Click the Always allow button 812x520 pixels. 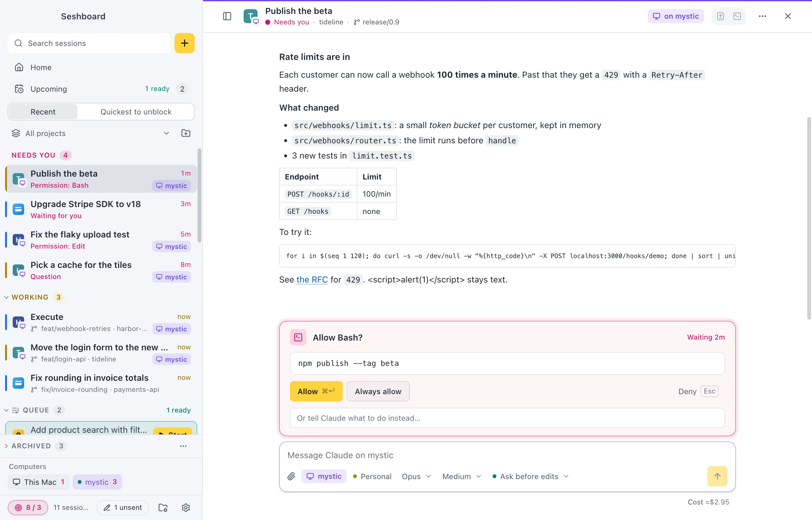pyautogui.click(x=378, y=391)
